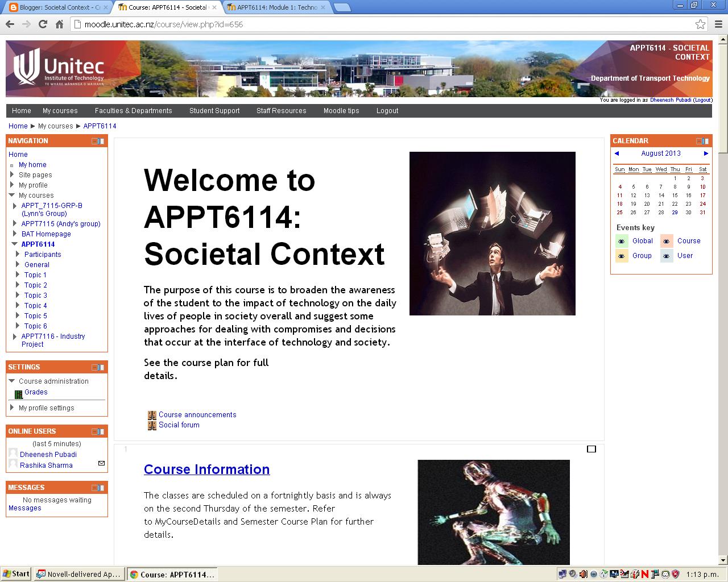This screenshot has width=728, height=582.
Task: Open Messages link in Messages block
Action: point(25,508)
